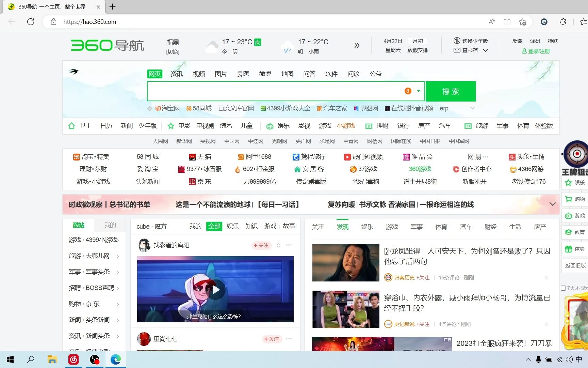This screenshot has height=368, width=588.
Task: Open more options for 找彩蛋的疯阳 post
Action: (x=289, y=245)
